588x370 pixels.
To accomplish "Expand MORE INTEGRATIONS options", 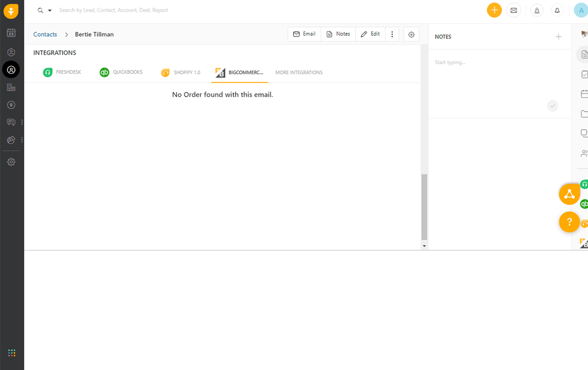I will click(x=299, y=72).
